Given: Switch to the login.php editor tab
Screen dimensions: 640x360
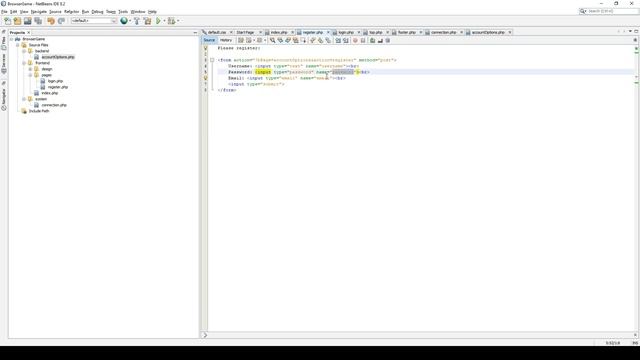Looking at the screenshot, I should (x=346, y=32).
